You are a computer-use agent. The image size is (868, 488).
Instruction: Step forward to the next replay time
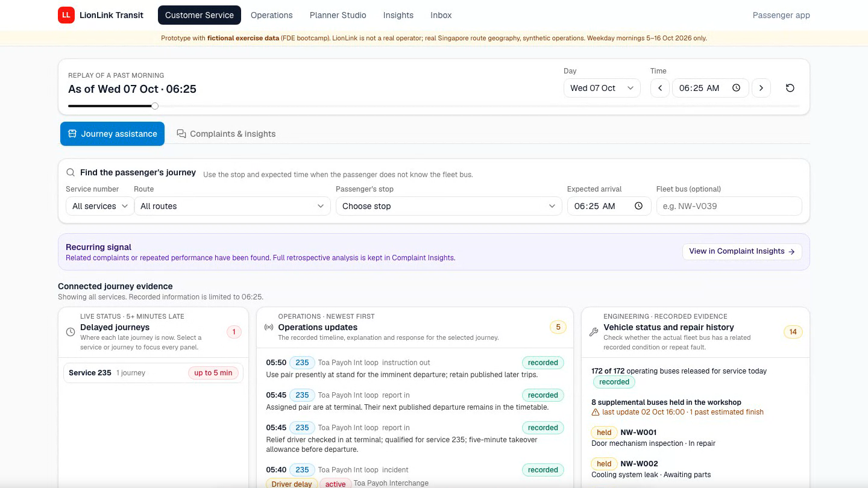click(761, 88)
